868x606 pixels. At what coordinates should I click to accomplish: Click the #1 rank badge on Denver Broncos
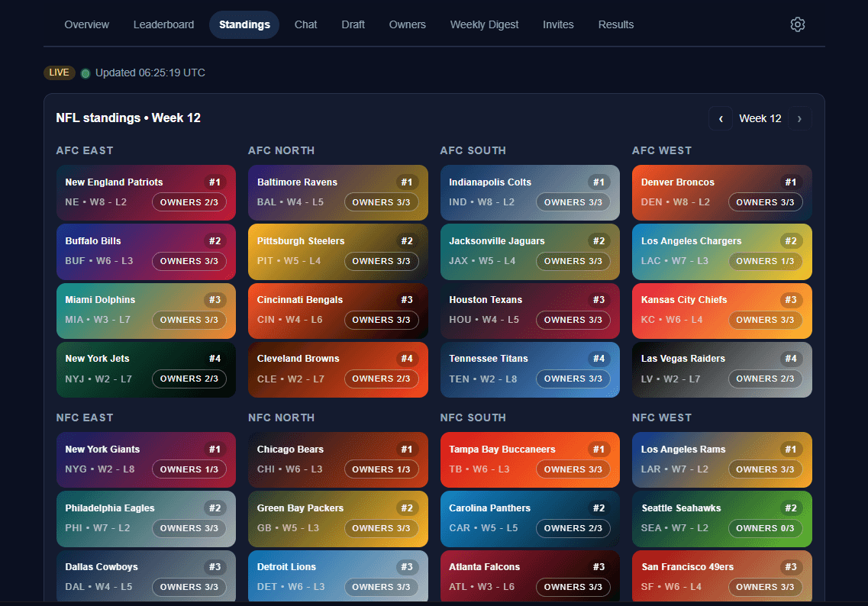point(790,182)
